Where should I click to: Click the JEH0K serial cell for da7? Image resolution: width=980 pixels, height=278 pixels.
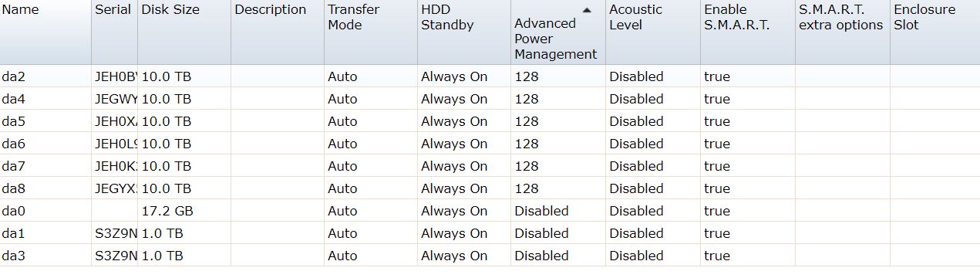[x=116, y=166]
